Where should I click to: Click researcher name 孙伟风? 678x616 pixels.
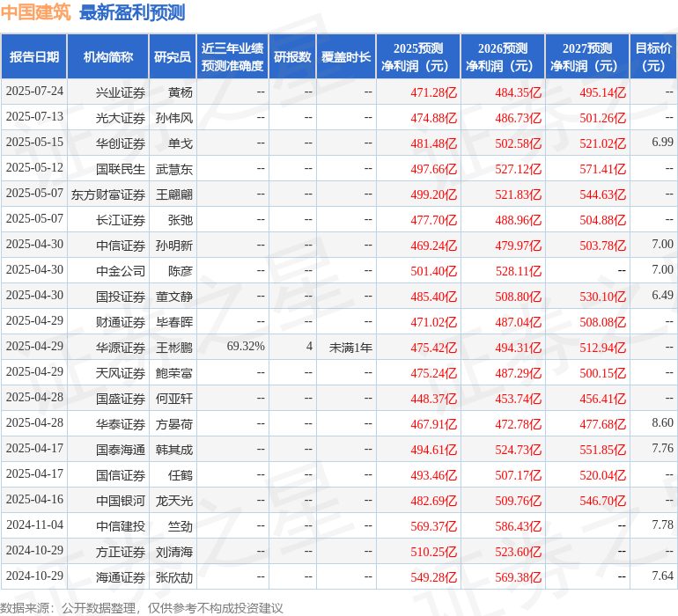(x=174, y=118)
